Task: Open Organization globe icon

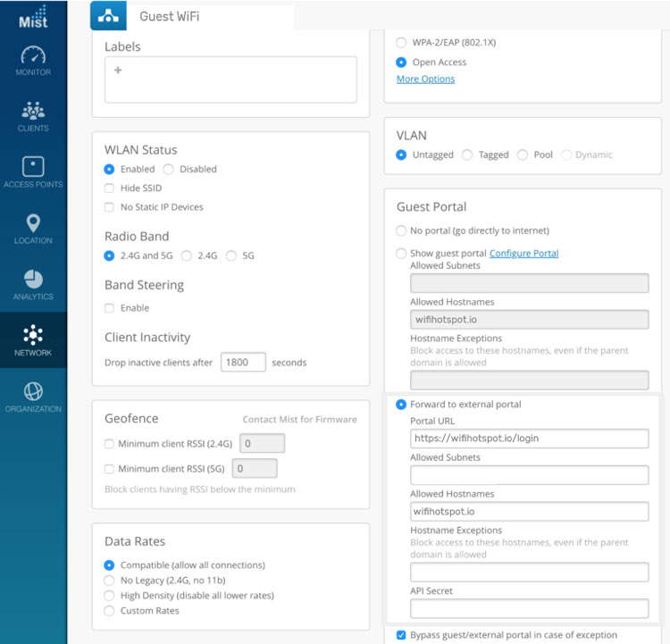Action: [33, 392]
